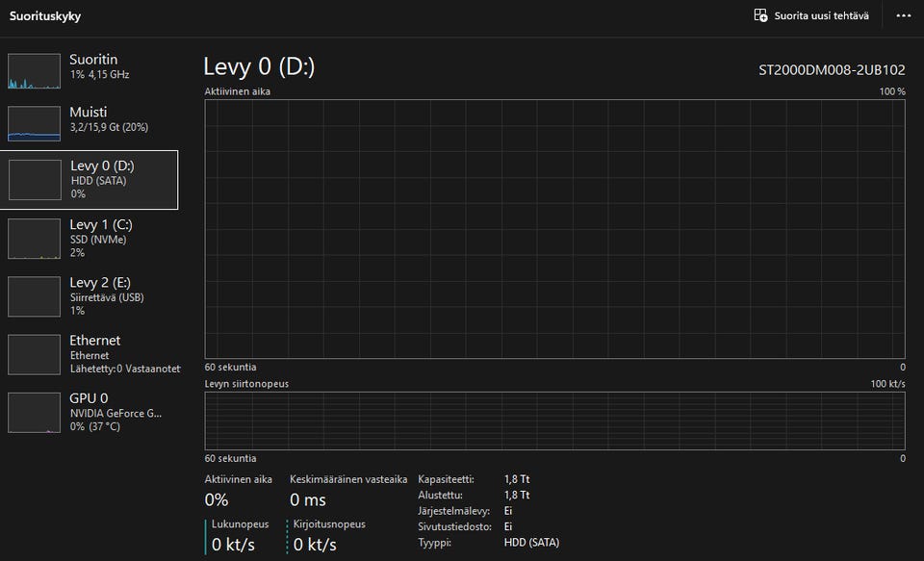Click the Suorita uusi tehtävä icon
The width and height of the screenshot is (924, 561).
[x=760, y=15]
